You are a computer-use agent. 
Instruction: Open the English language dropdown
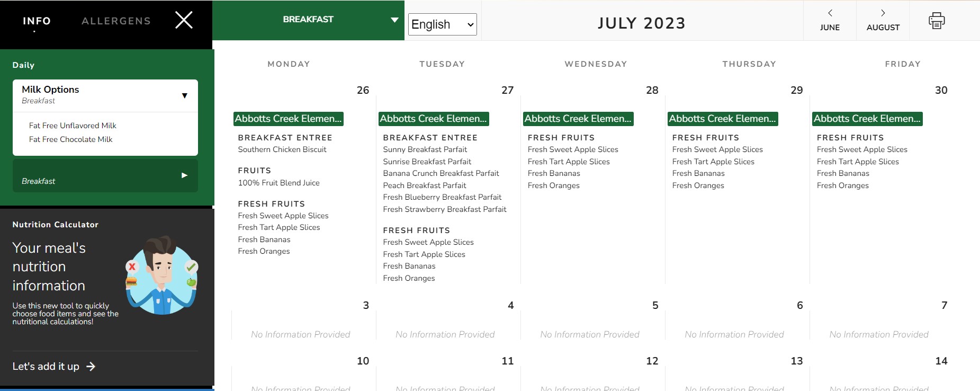[x=442, y=24]
